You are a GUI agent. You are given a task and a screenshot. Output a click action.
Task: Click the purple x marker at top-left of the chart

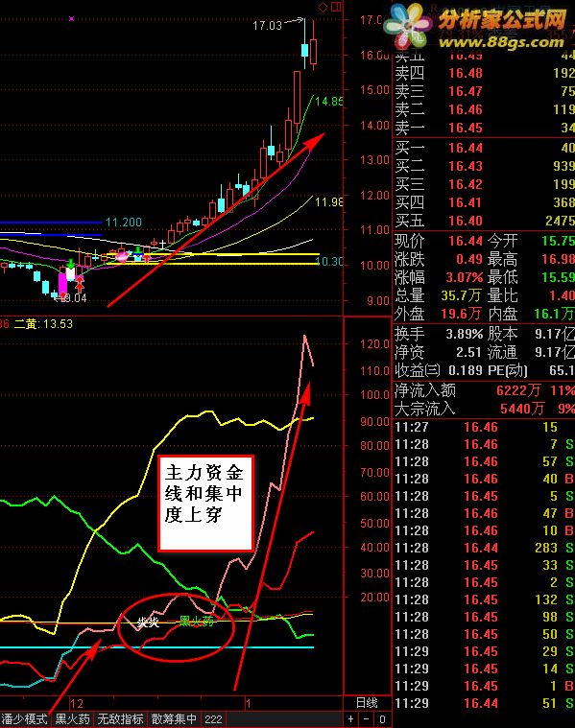(71, 19)
